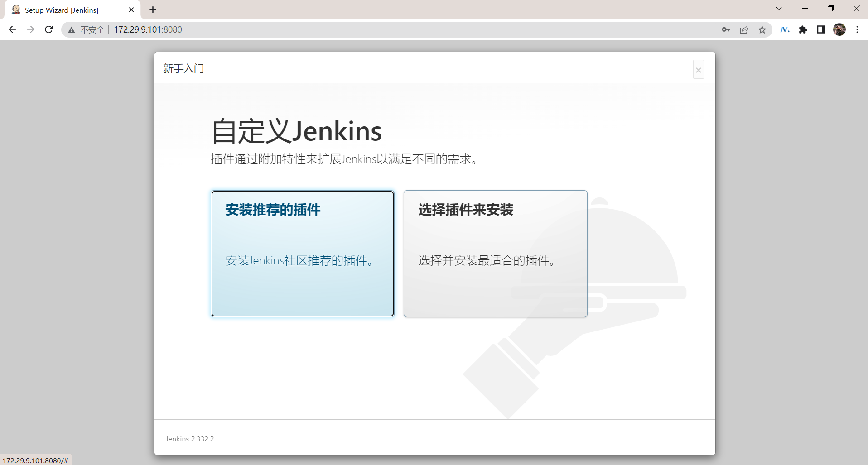
Task: Choose the 选择插件来安装 option card
Action: click(495, 254)
